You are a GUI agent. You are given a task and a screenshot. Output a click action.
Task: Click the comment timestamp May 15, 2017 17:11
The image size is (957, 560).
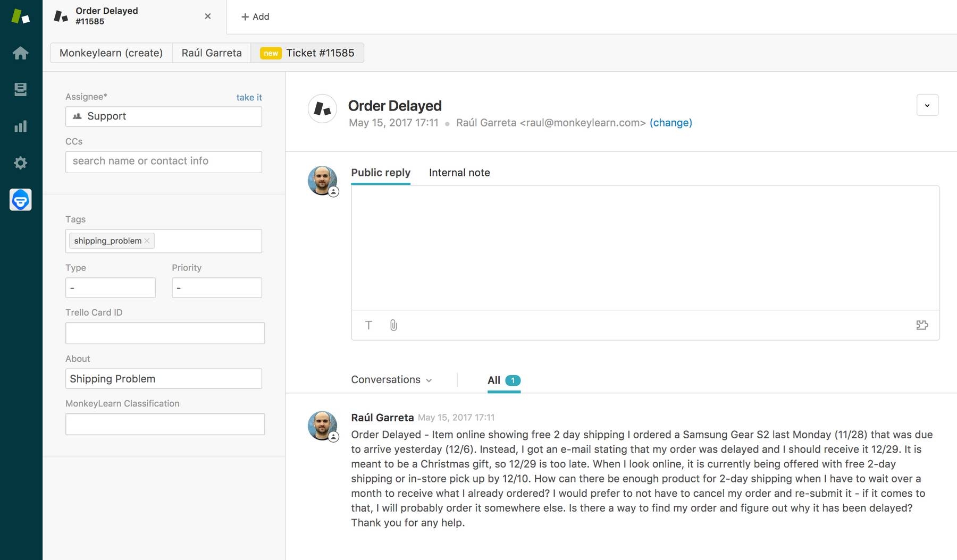pos(456,418)
